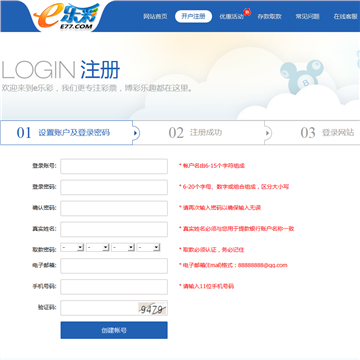Select the 开户注册 nav tab
The height and width of the screenshot is (360, 360).
pyautogui.click(x=193, y=16)
